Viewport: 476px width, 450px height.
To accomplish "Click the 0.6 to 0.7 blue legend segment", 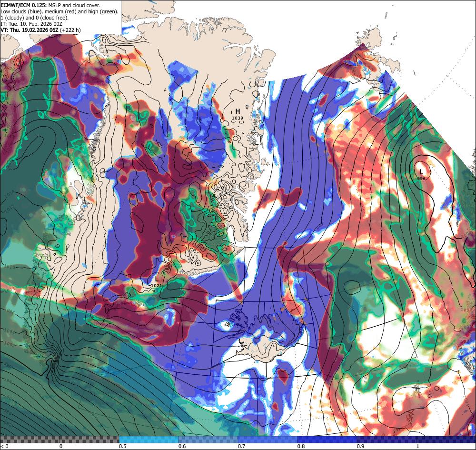I will (x=208, y=440).
